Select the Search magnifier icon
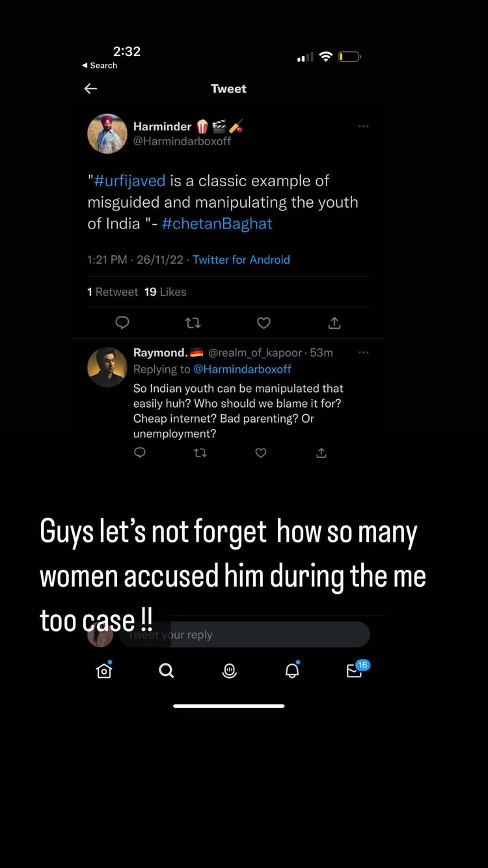Image resolution: width=488 pixels, height=868 pixels. point(167,671)
